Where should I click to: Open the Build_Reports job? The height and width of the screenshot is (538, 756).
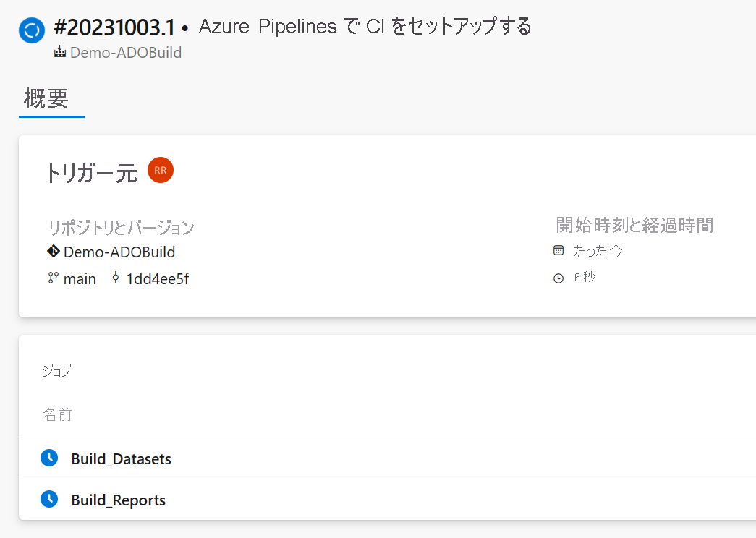coord(118,500)
